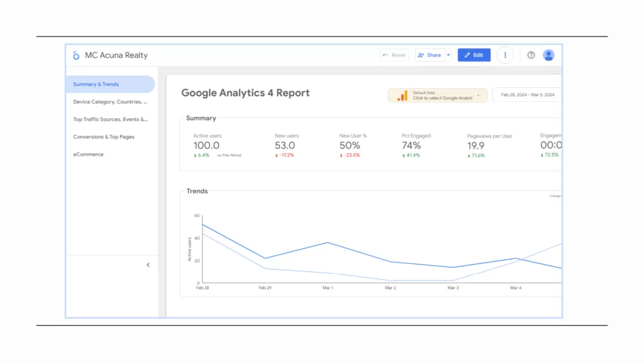Open the three-dot more options menu
The width and height of the screenshot is (644, 362).
tap(505, 55)
